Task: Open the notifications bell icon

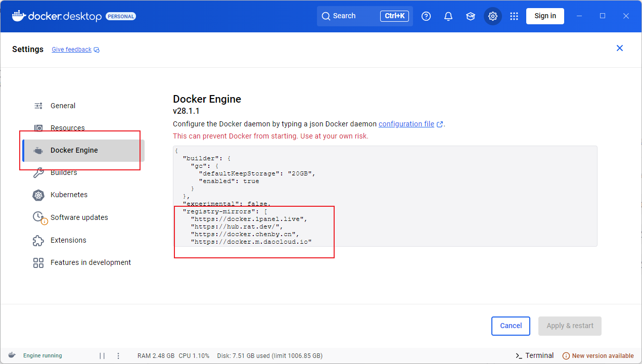Action: (448, 16)
